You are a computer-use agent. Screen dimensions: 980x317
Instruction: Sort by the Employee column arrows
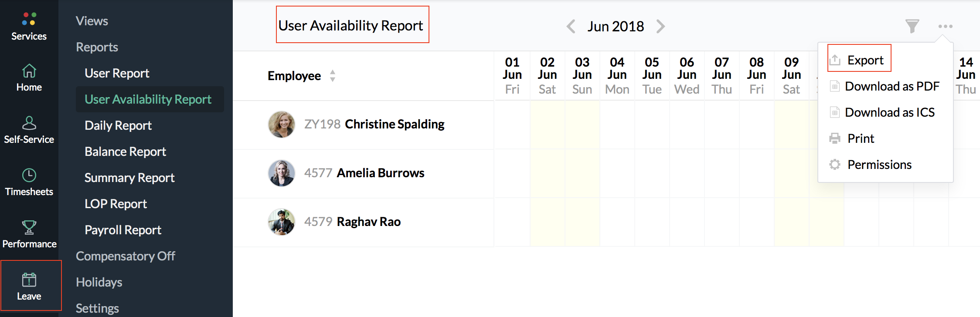coord(333,76)
